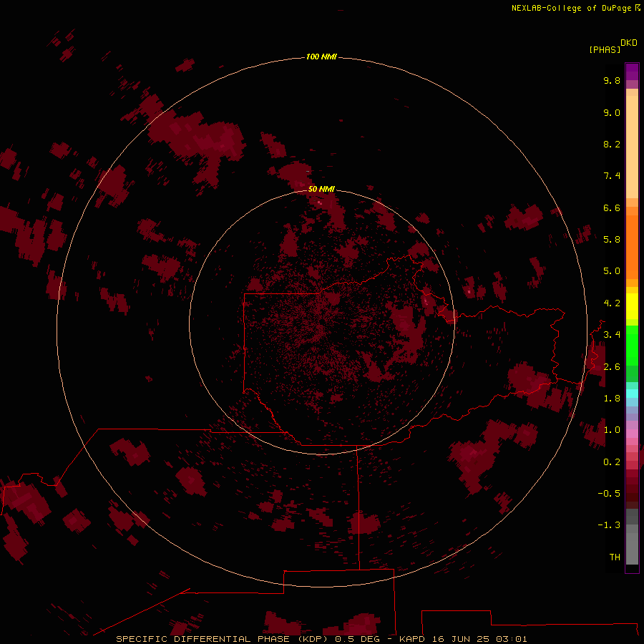Image resolution: width=644 pixels, height=644 pixels.
Task: Click the 1.8 legend value
Action: pos(612,399)
